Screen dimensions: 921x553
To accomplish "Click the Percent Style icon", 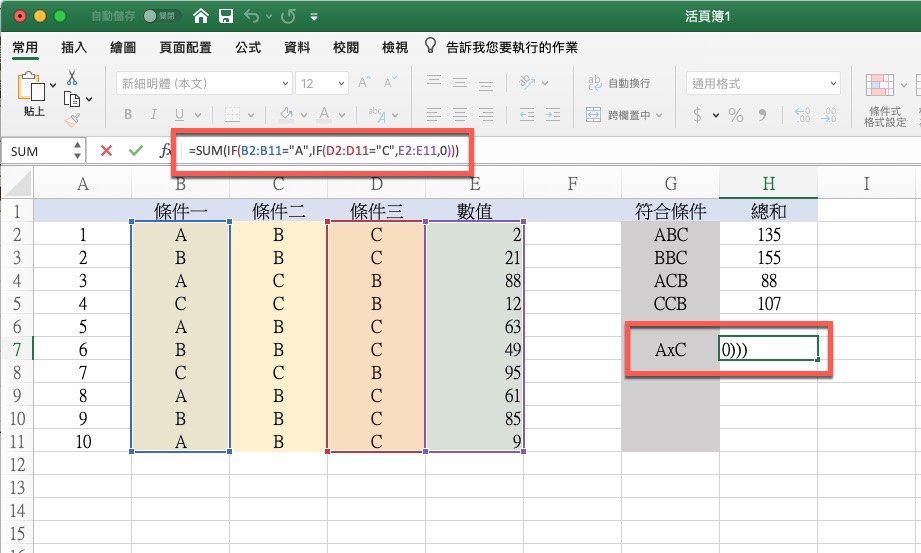I will click(x=736, y=115).
